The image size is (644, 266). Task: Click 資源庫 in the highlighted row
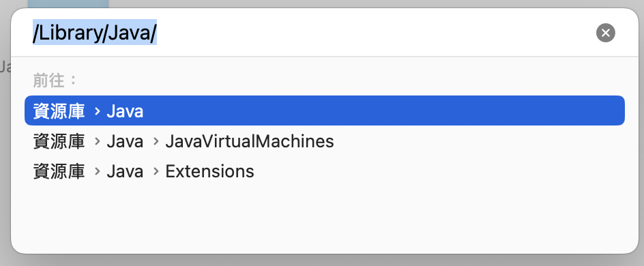point(59,110)
